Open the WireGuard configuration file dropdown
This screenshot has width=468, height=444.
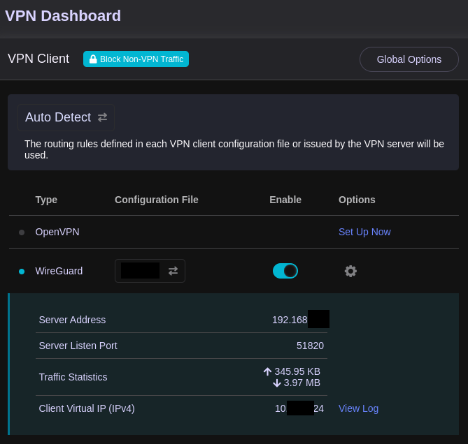pos(150,271)
